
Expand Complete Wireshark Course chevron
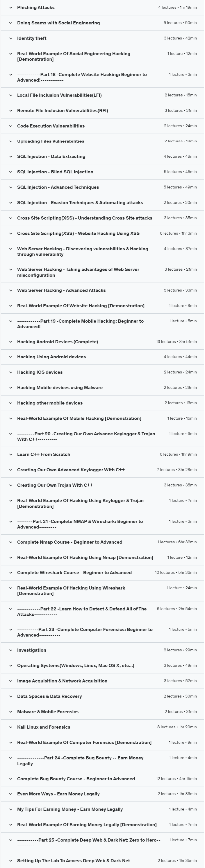point(10,572)
